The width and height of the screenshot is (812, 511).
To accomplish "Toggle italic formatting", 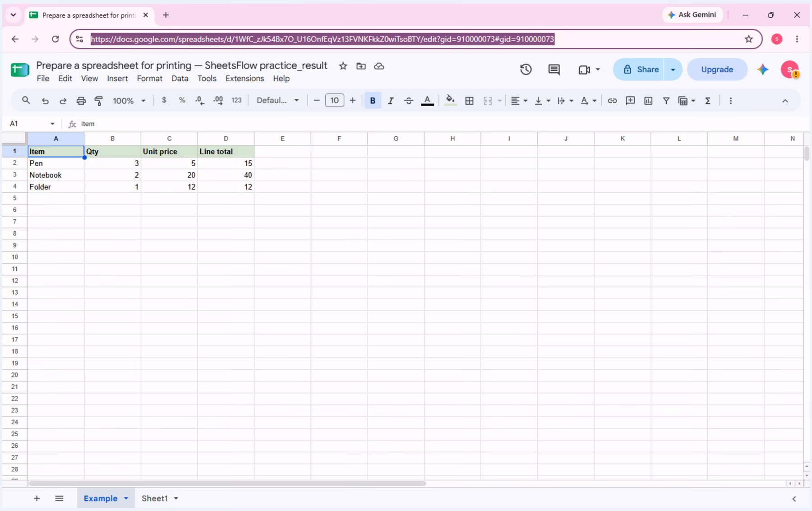I will (391, 101).
